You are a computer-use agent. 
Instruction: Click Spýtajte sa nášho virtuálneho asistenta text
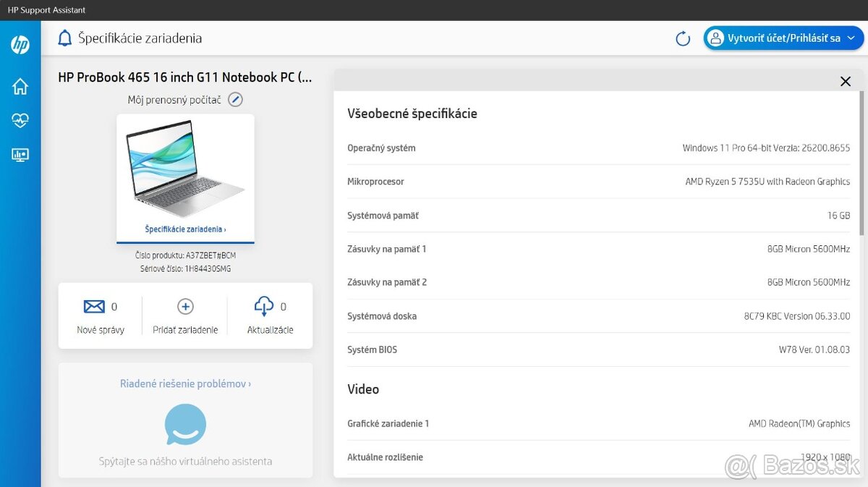(x=185, y=461)
